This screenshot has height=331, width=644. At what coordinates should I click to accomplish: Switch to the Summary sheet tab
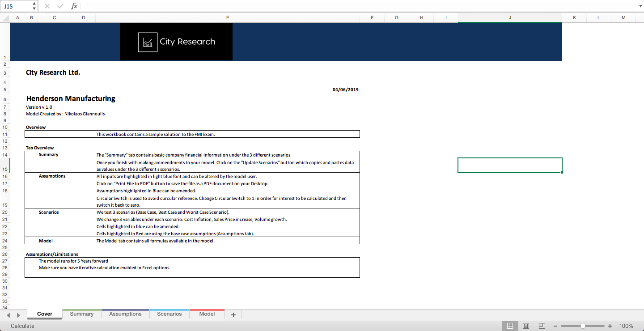click(81, 314)
